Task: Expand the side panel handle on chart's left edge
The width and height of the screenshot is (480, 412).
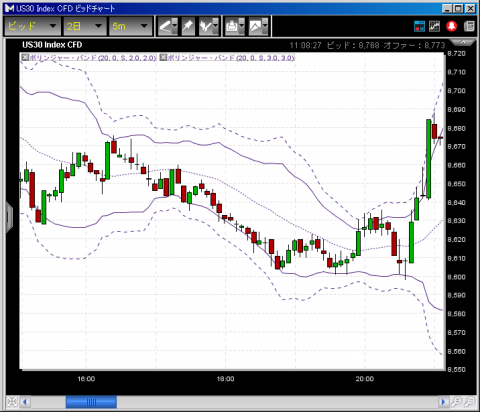Action: point(9,217)
